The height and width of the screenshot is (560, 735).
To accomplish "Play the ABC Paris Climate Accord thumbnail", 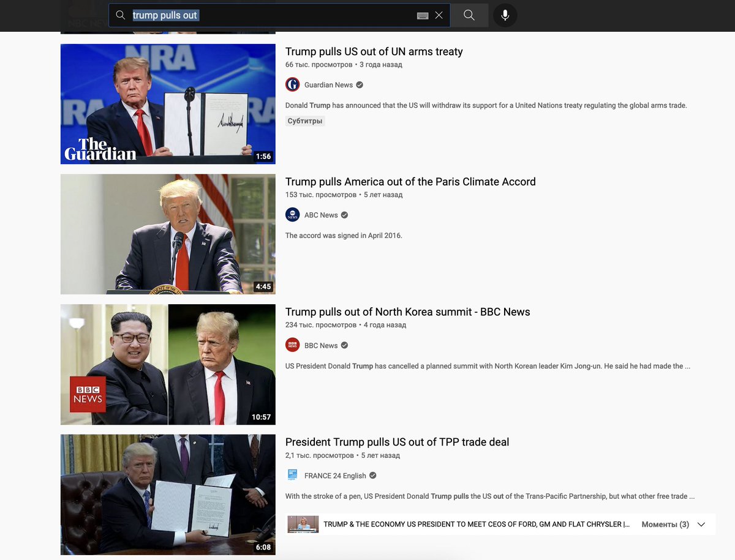I will point(168,234).
